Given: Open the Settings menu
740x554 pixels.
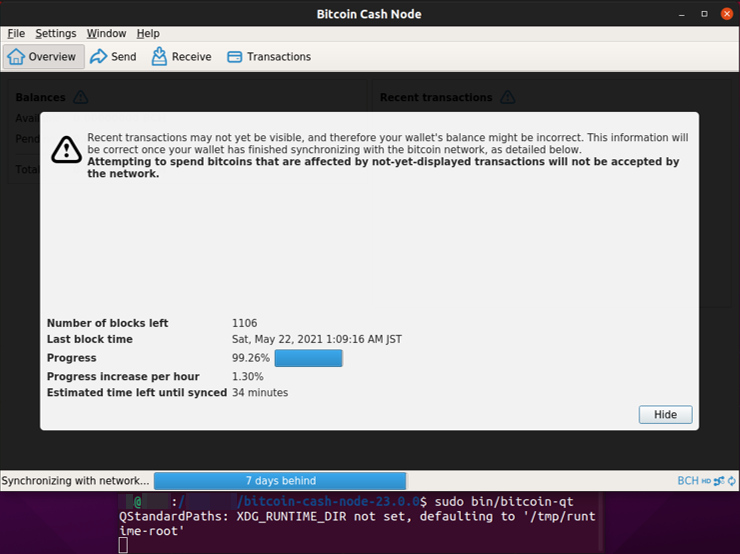Looking at the screenshot, I should (x=56, y=33).
